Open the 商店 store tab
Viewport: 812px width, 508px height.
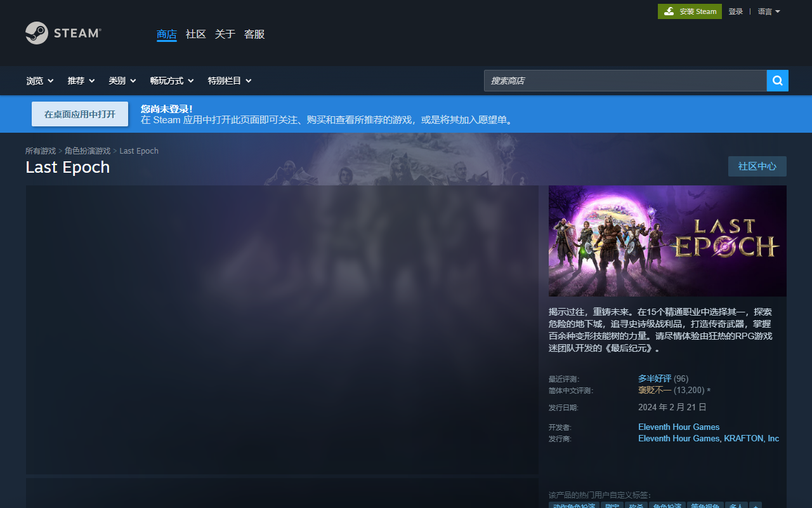[x=167, y=34]
